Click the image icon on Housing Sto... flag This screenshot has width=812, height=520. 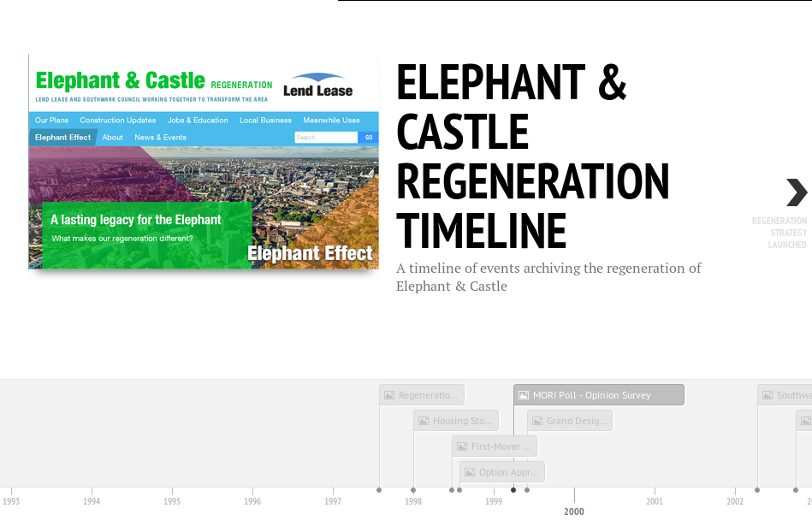423,421
